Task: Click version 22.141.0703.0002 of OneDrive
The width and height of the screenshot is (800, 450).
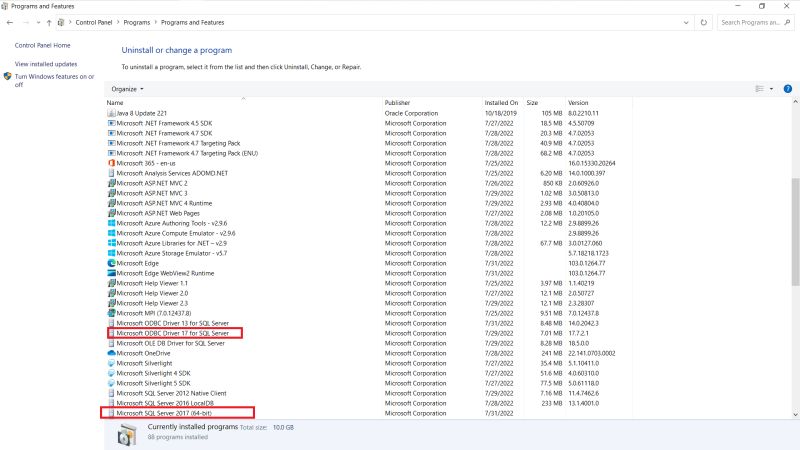Action: pyautogui.click(x=592, y=353)
